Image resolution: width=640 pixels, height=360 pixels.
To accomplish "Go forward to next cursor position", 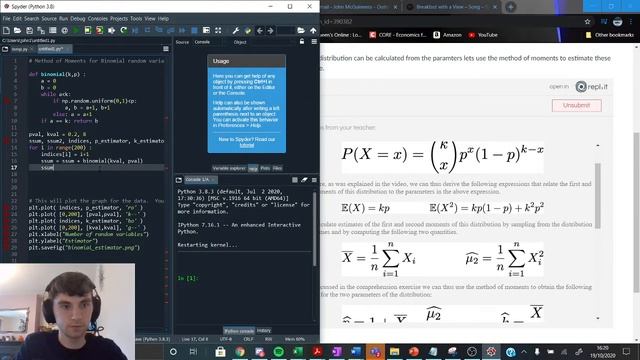I will 271,30.
